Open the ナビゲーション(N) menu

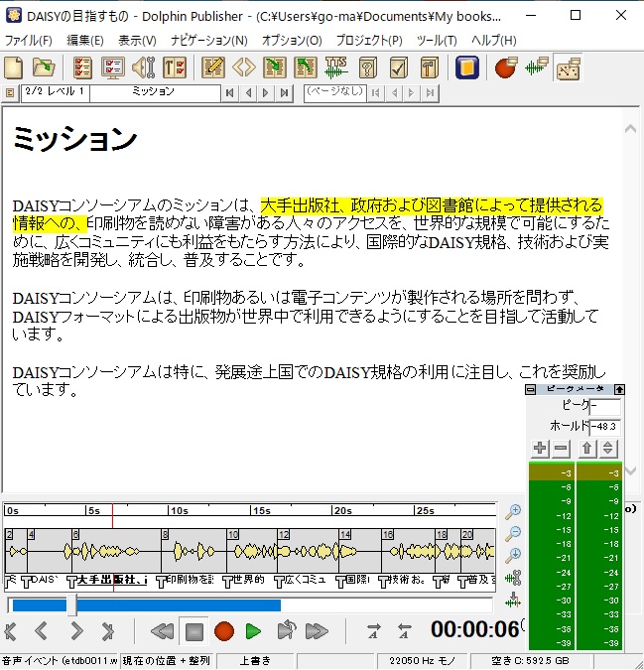point(209,41)
